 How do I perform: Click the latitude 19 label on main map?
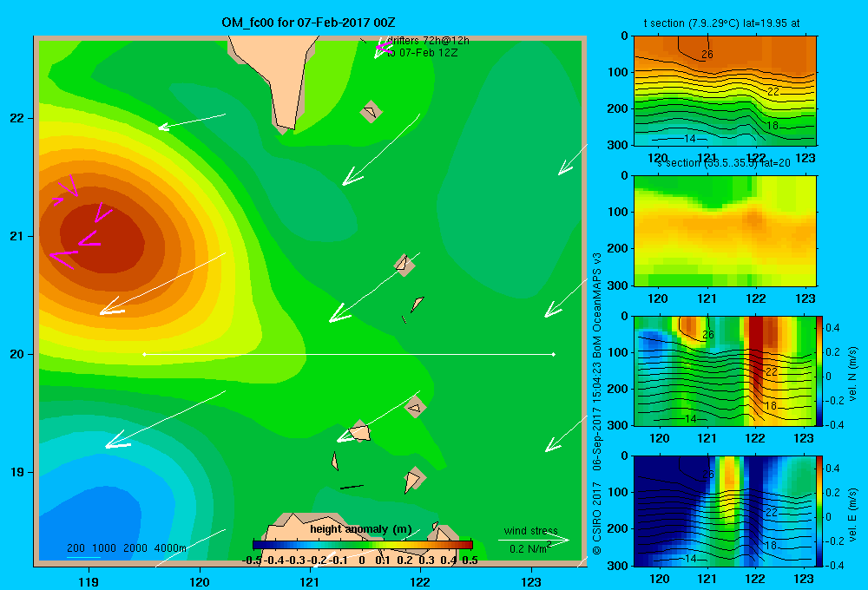point(16,472)
